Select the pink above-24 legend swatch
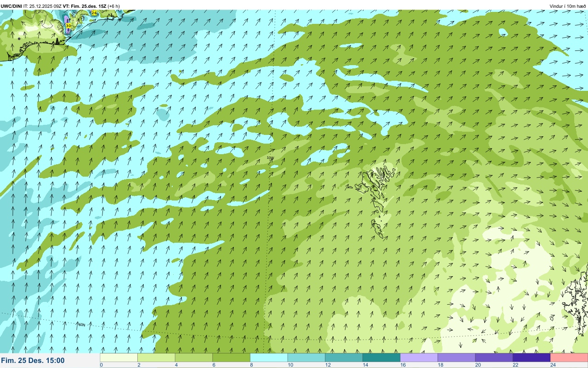Screen dimensions: 588x368 [569, 357]
